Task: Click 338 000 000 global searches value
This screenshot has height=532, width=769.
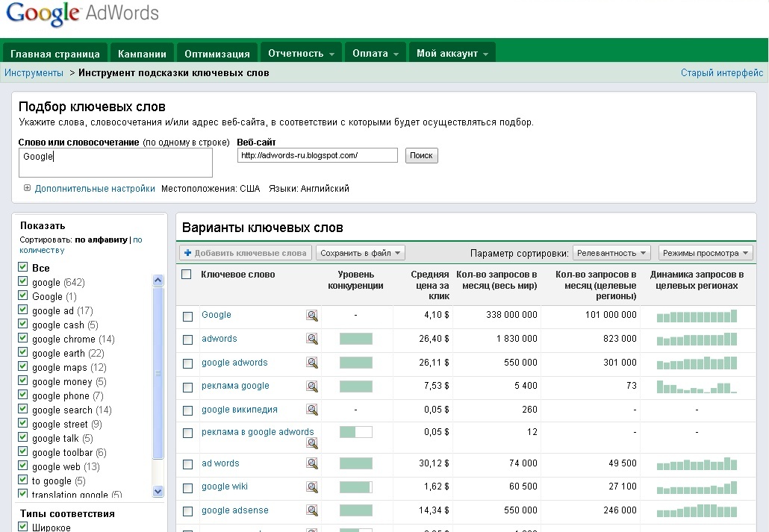Action: click(x=511, y=315)
